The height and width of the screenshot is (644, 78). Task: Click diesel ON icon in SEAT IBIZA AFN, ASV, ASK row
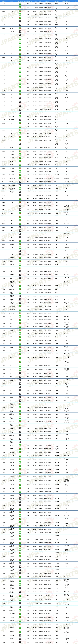coord(20,209)
